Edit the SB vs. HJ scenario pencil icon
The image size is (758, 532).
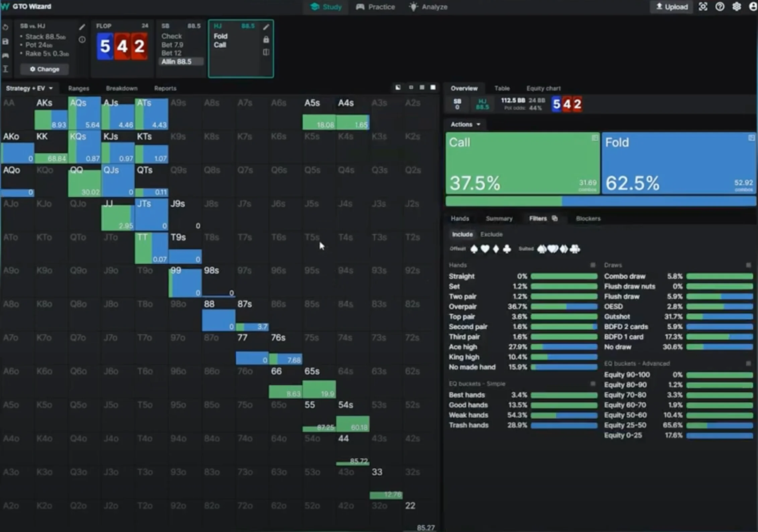point(82,27)
